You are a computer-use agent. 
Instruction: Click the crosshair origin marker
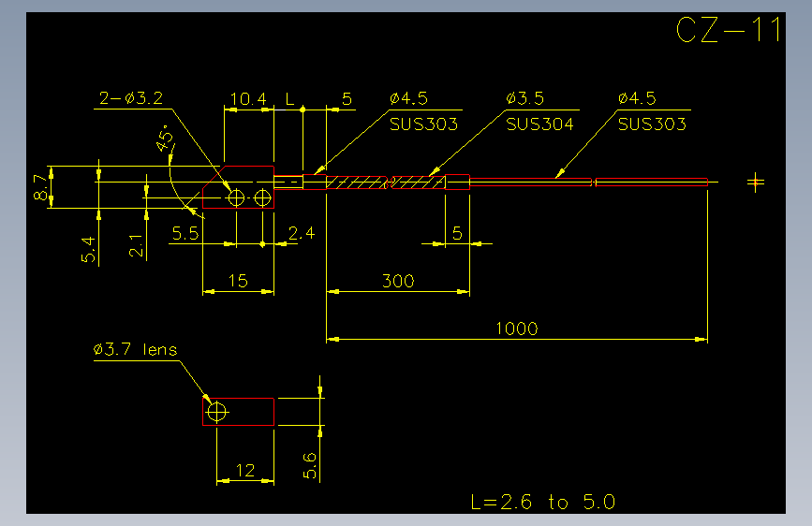click(x=756, y=183)
